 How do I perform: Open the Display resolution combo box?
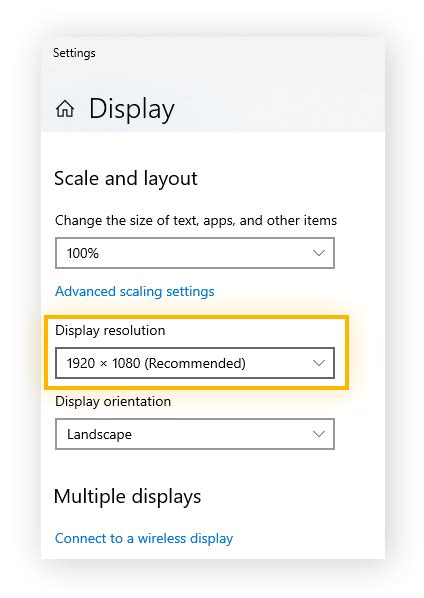195,363
